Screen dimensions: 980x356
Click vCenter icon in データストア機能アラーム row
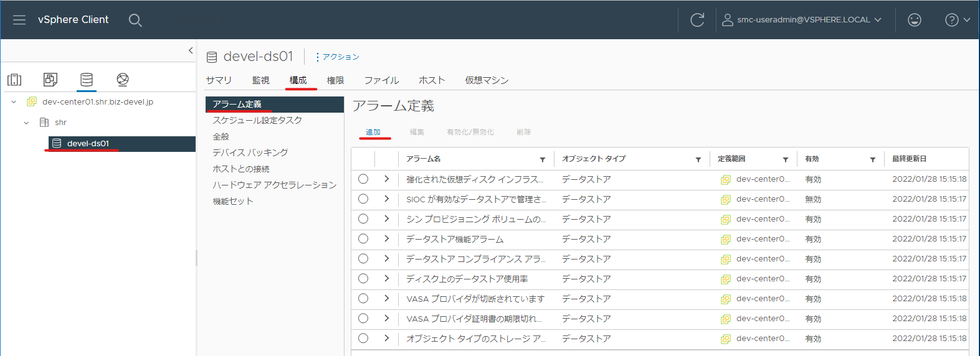tap(726, 240)
